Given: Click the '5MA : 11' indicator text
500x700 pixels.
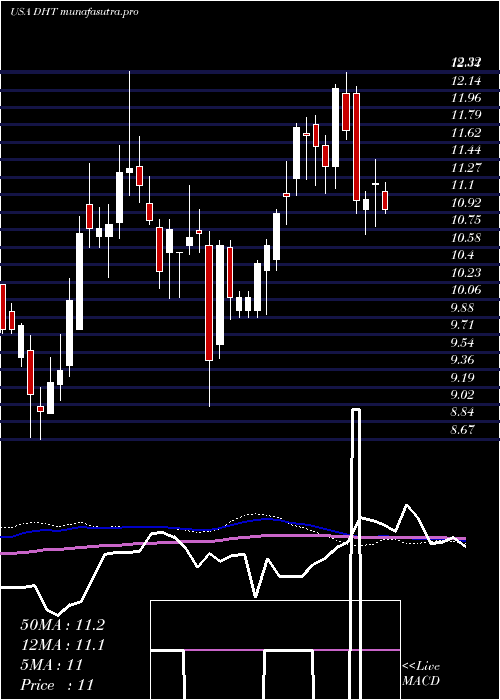Looking at the screenshot, I should pos(52,665).
